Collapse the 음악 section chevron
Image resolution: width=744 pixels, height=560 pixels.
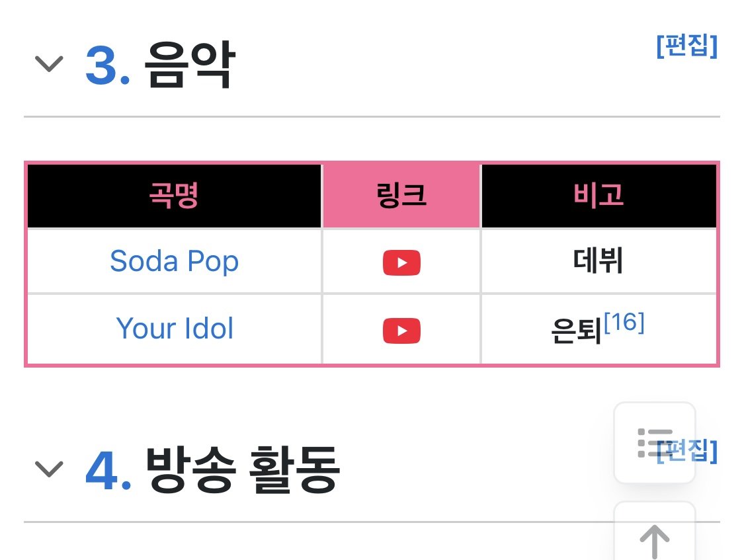(x=49, y=63)
